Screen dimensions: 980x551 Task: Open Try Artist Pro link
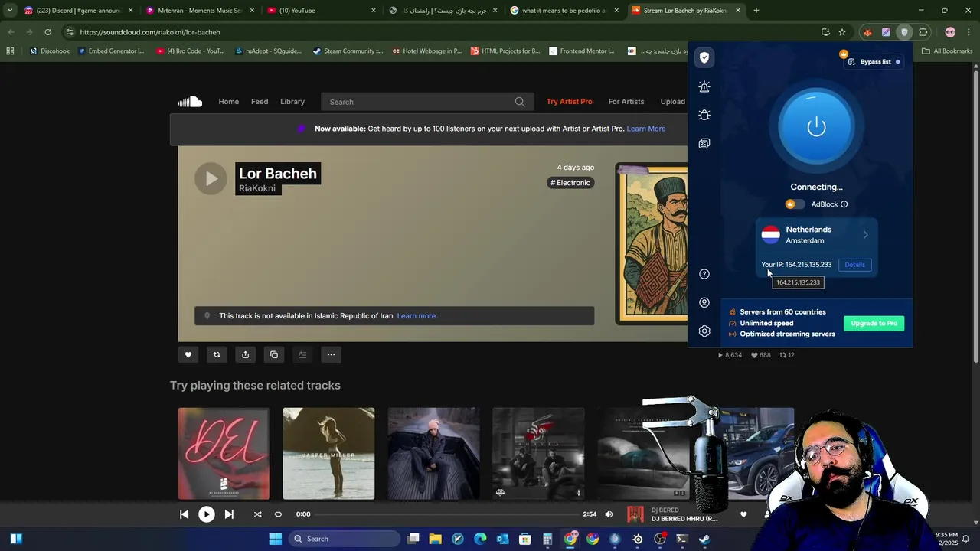tap(569, 102)
